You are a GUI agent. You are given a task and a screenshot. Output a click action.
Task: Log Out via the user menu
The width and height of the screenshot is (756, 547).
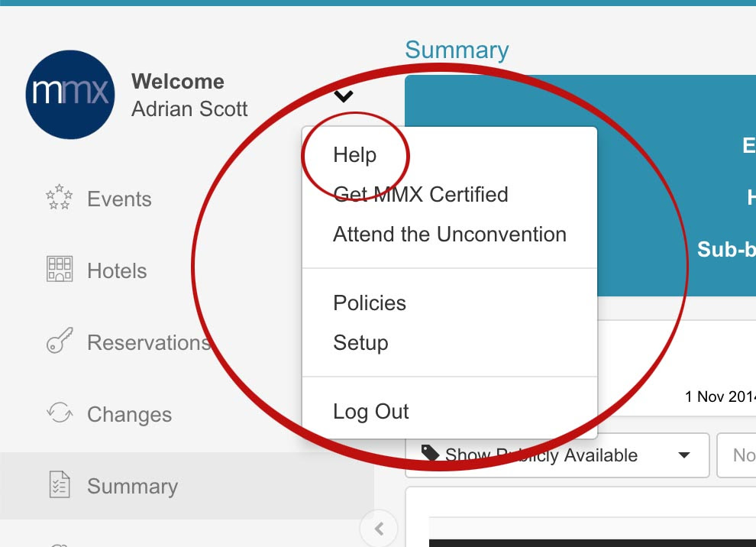coord(371,412)
